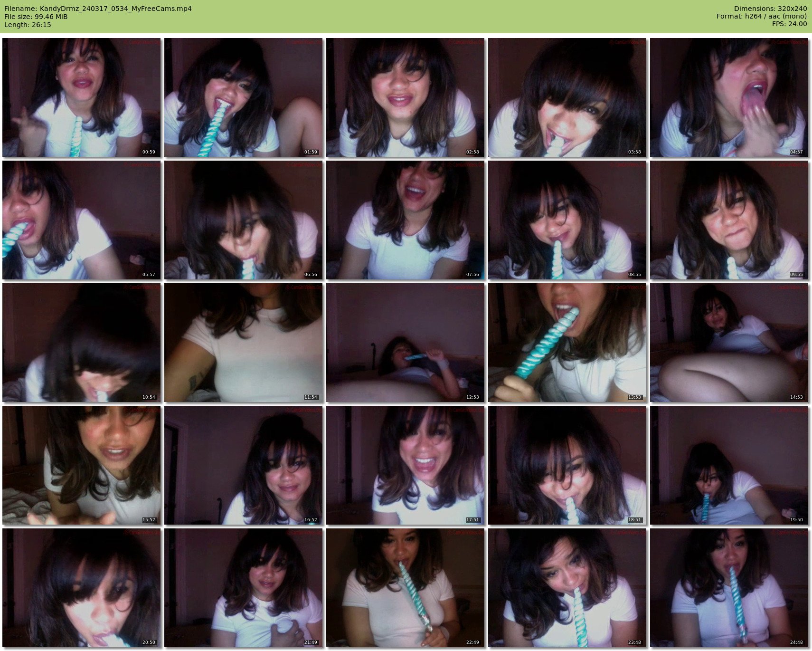812x651 pixels.
Task: Select the frame at 21:49
Action: coord(244,588)
